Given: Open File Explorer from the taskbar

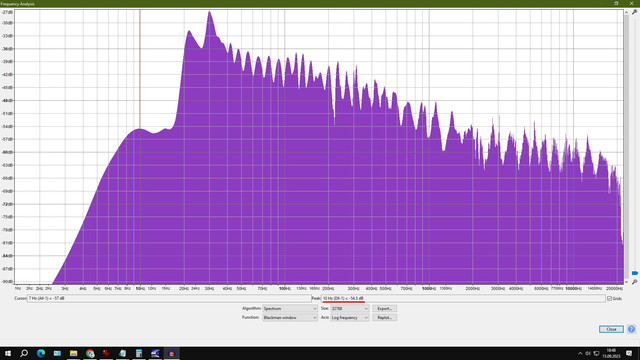Looking at the screenshot, I should 73,353.
